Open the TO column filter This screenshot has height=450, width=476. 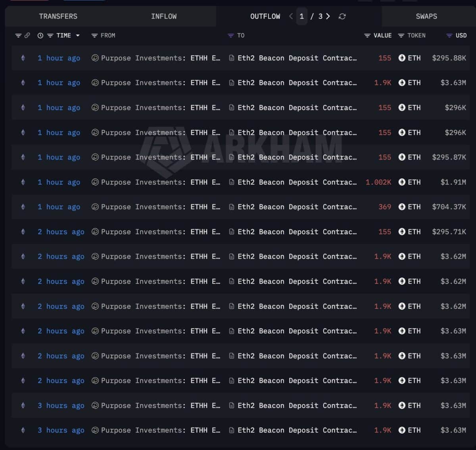coord(231,35)
